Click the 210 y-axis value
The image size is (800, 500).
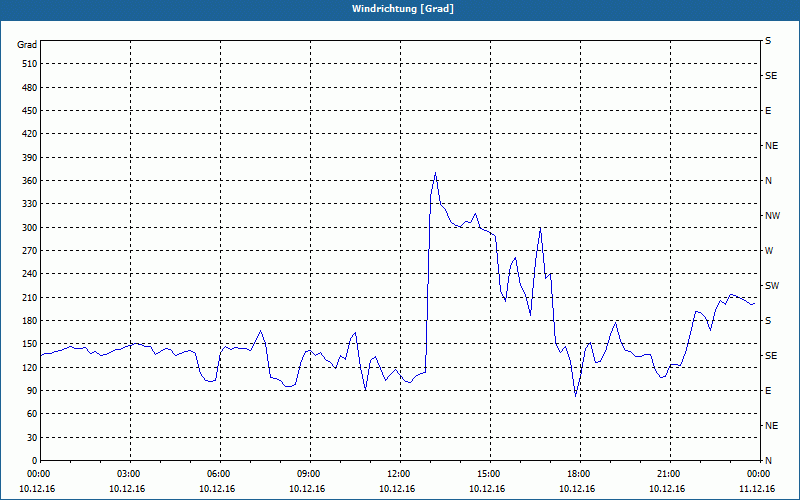[x=30, y=297]
